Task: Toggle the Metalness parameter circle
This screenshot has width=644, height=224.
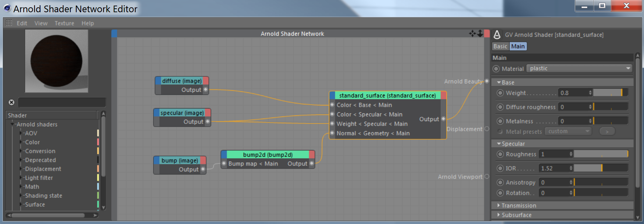Action: click(500, 121)
